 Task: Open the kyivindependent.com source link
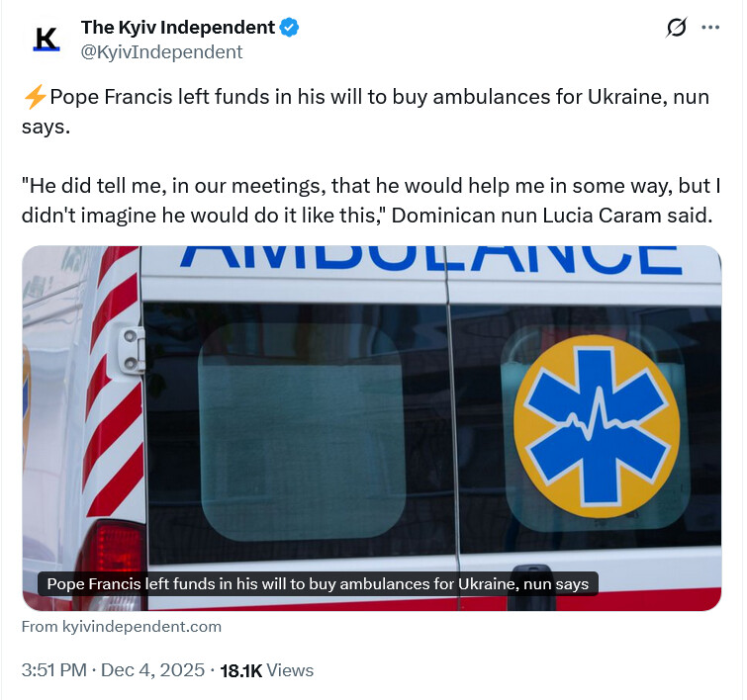tap(122, 626)
